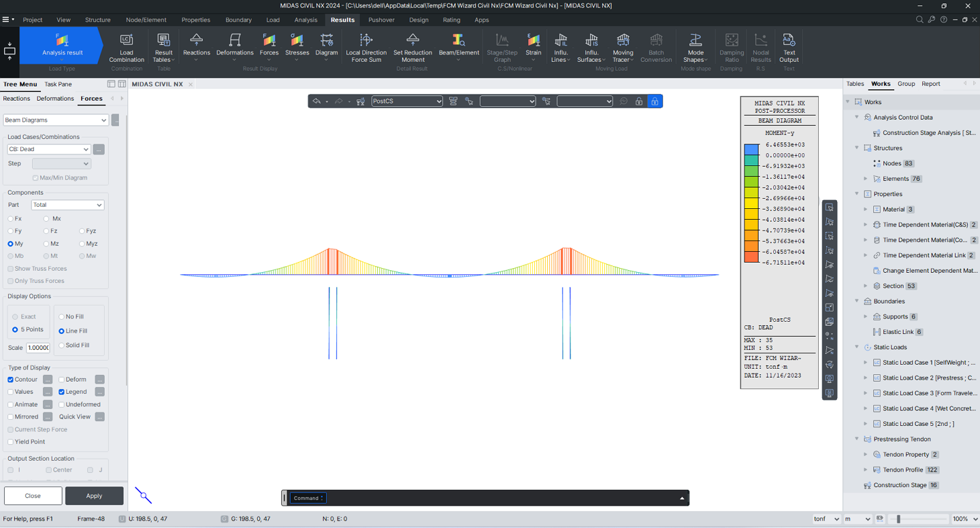Screen dimensions: 980x528
Task: Expand the Supports tree node
Action: point(866,316)
